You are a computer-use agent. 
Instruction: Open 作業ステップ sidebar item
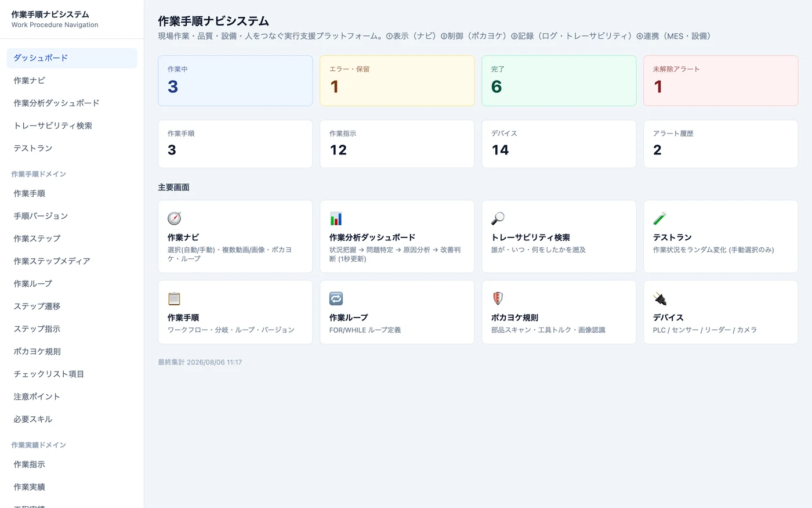[x=72, y=239]
